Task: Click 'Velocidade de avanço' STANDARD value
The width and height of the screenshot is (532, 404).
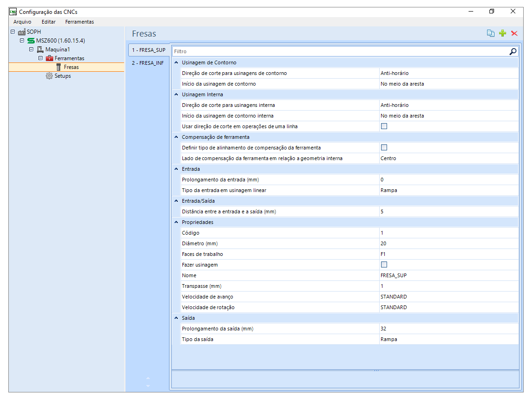Action: click(x=449, y=297)
